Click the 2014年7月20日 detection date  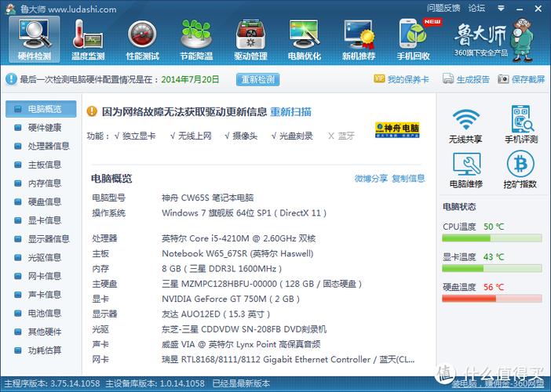(190, 79)
